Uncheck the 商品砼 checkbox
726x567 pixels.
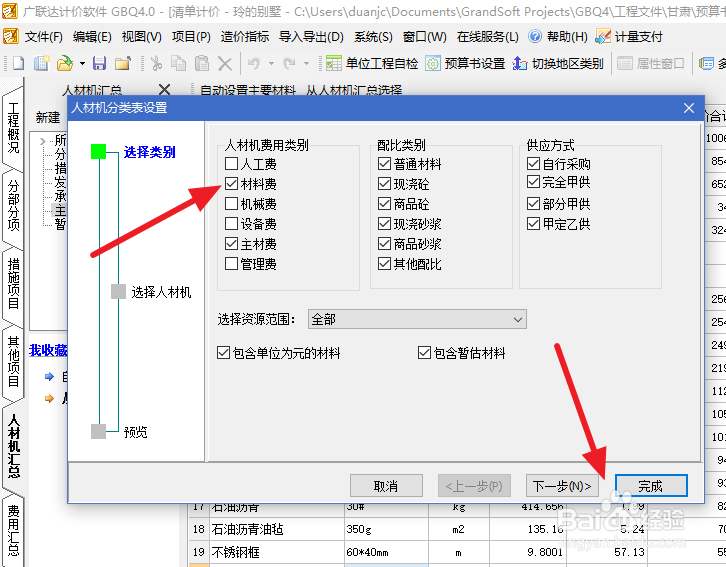384,204
